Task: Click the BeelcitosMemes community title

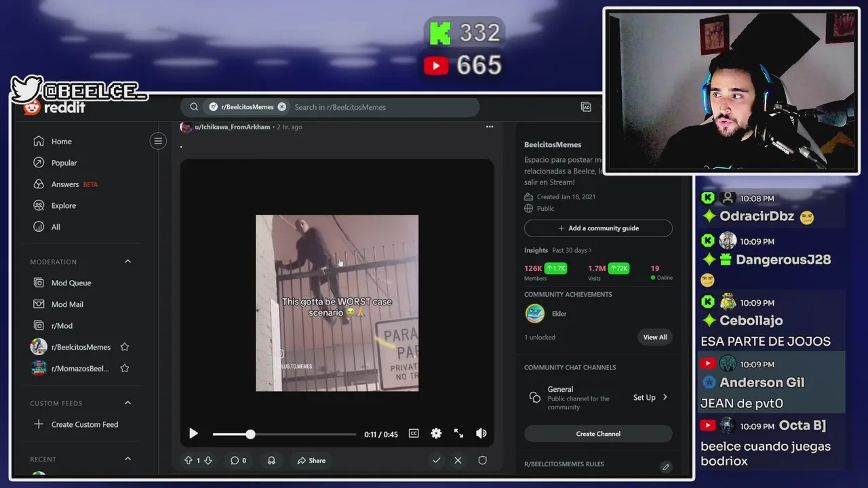Action: pos(553,144)
